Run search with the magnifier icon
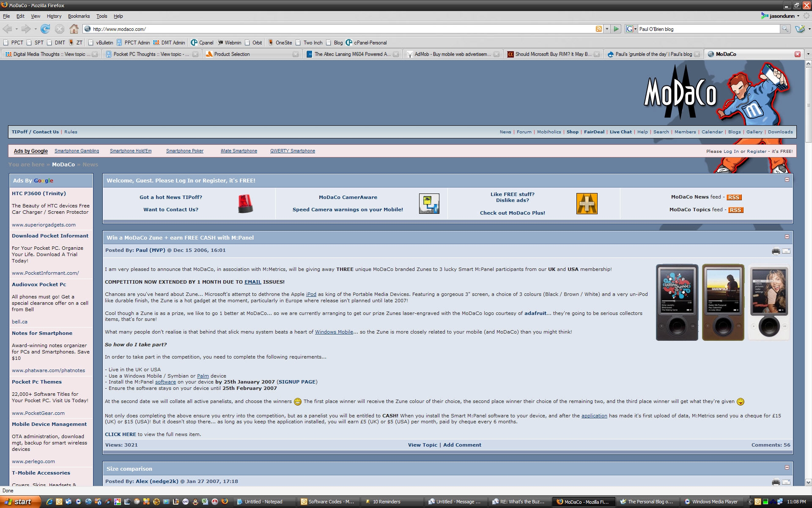This screenshot has height=508, width=812. (x=785, y=29)
